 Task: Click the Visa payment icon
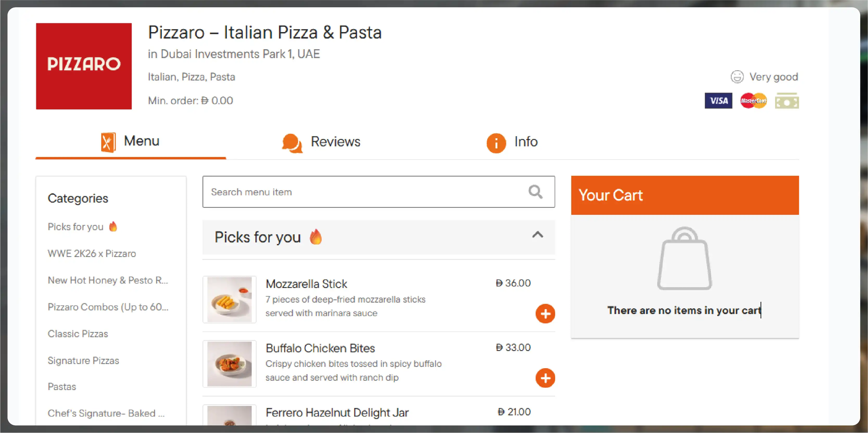[x=718, y=101]
